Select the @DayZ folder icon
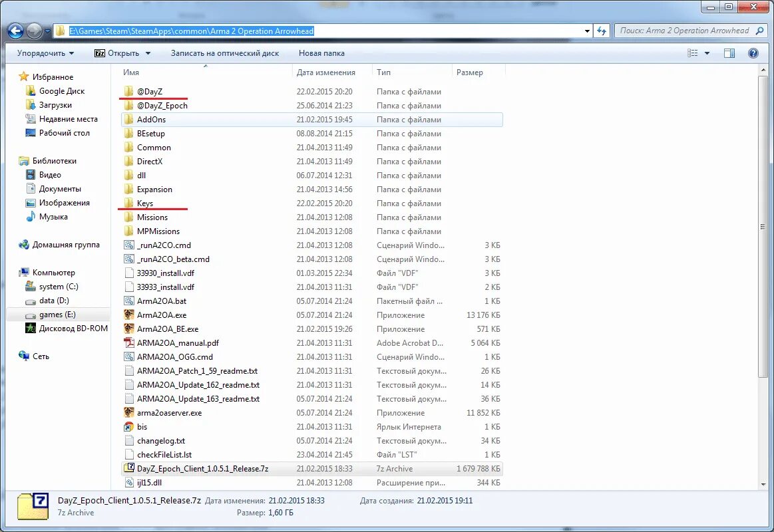Image resolution: width=774 pixels, height=532 pixels. tap(129, 91)
